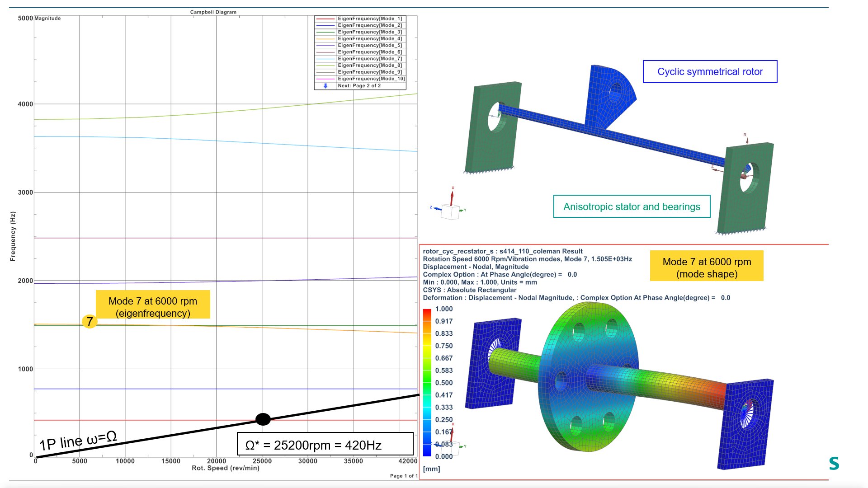Click the black dot at the 1P line crossing
Screen dimensions: 868x488
pyautogui.click(x=264, y=419)
